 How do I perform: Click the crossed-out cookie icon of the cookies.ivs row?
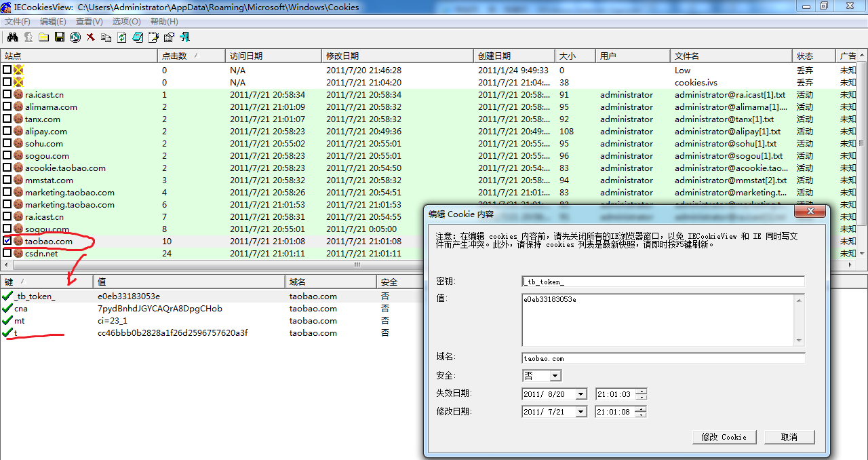(18, 82)
